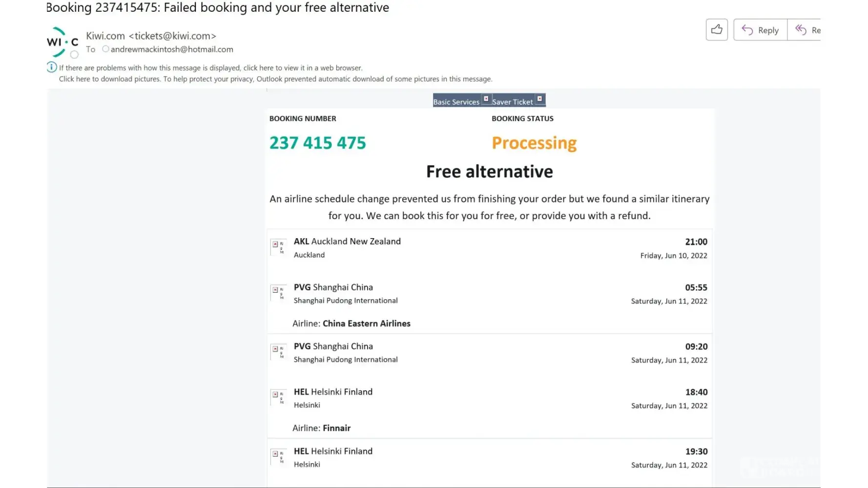
Task: Click 'Airline: Finnair'
Action: click(322, 428)
